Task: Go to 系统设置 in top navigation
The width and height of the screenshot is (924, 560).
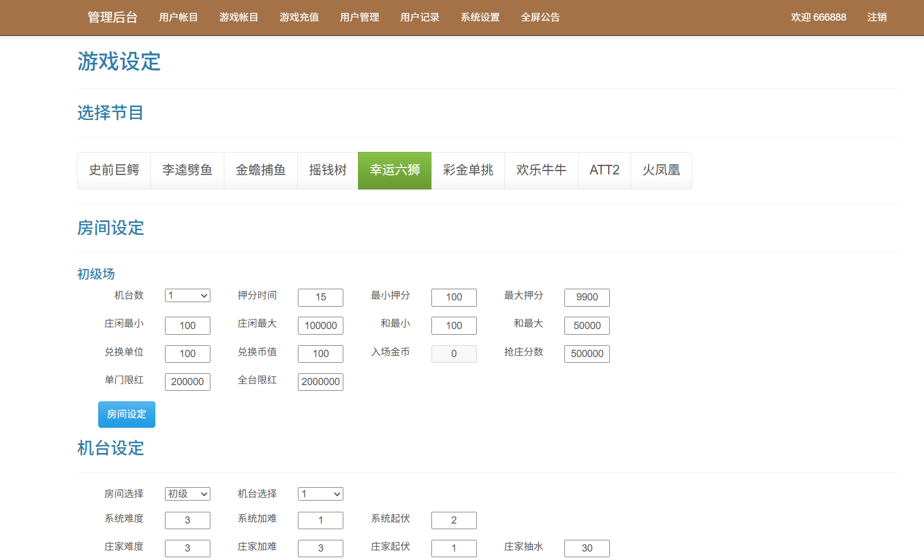Action: (x=480, y=17)
